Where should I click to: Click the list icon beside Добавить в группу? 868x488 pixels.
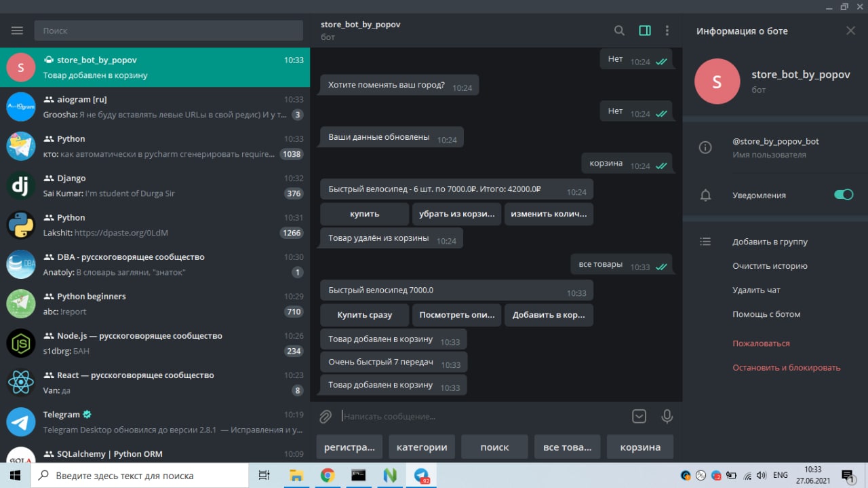(705, 242)
